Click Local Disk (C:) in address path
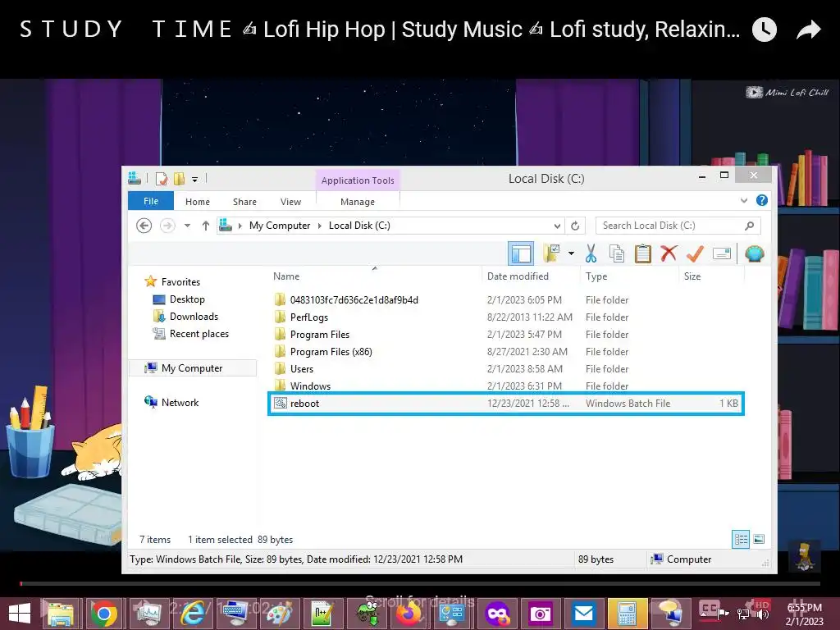 pos(359,226)
